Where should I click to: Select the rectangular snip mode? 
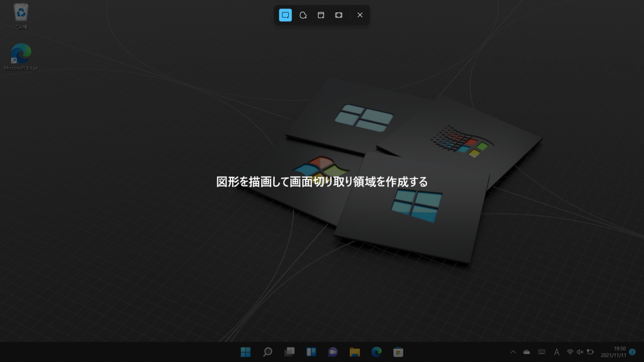[286, 15]
